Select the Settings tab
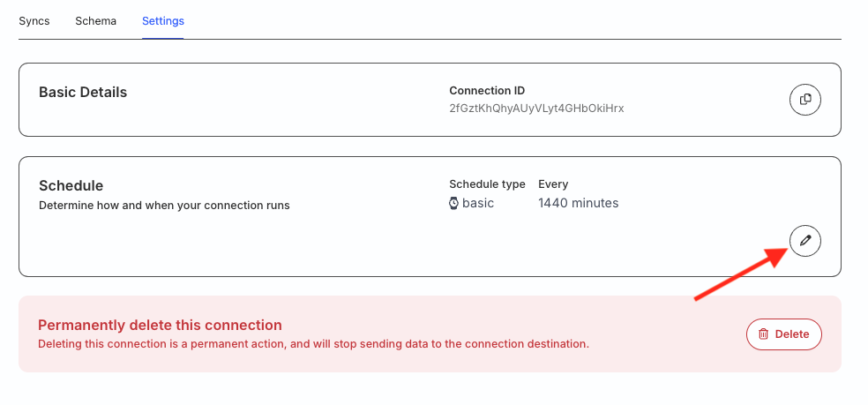The image size is (868, 405). tap(162, 21)
